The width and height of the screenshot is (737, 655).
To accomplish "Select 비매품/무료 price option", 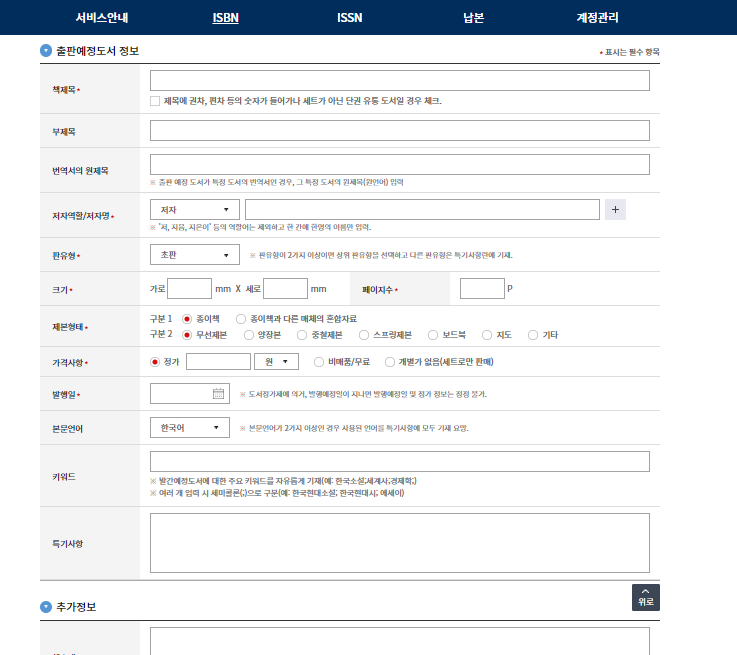I will 319,362.
